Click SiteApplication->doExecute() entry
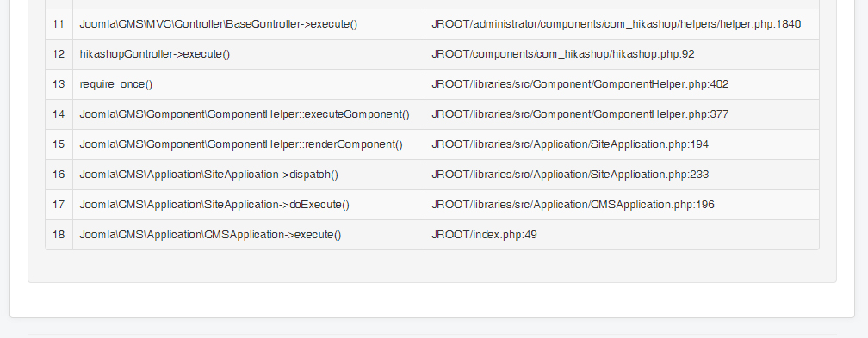Image resolution: width=868 pixels, height=338 pixels. [x=214, y=204]
